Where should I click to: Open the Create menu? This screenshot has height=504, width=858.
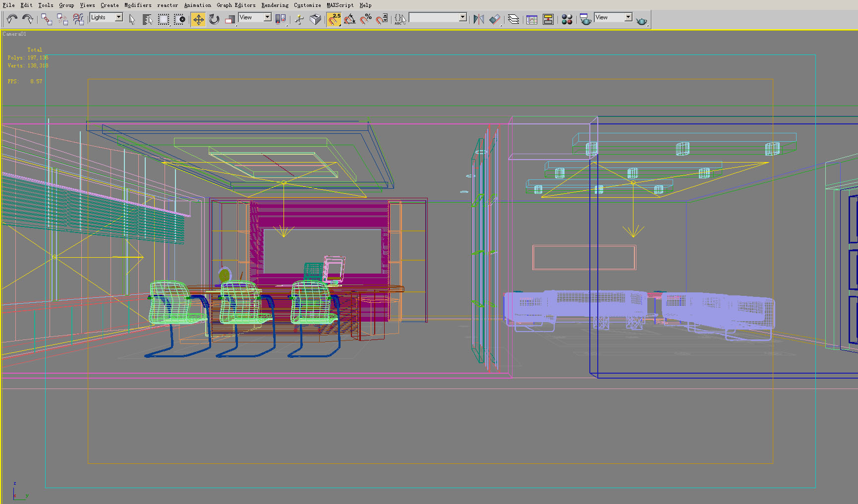click(x=110, y=5)
